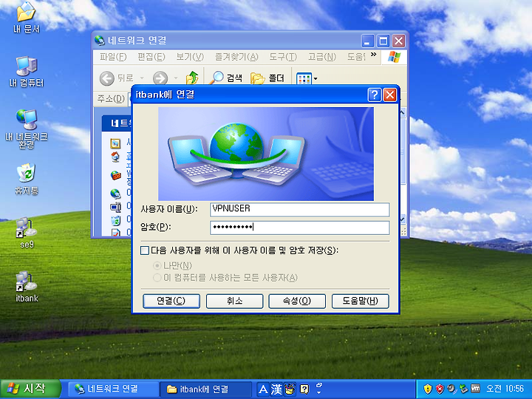The width and height of the screenshot is (532, 399).
Task: Minimize the Network Connections window
Action: pos(368,41)
